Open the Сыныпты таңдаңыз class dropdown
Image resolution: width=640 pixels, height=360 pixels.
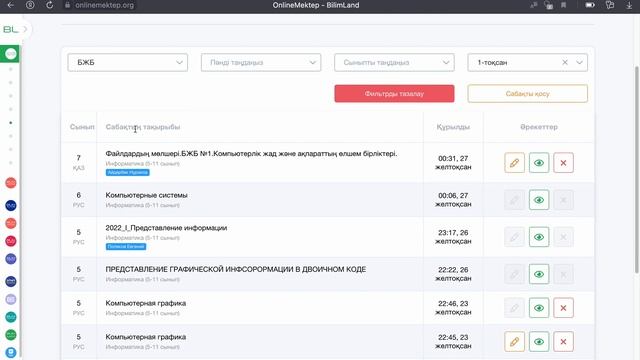[394, 62]
